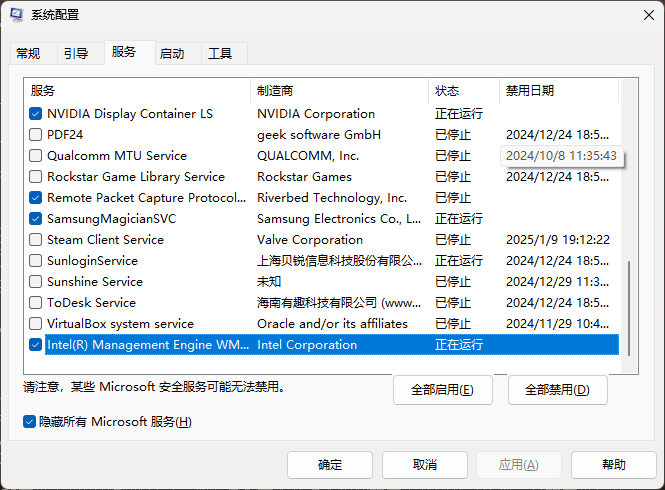Image resolution: width=665 pixels, height=490 pixels.
Task: Sort by the 制造商 column header
Action: [x=339, y=90]
